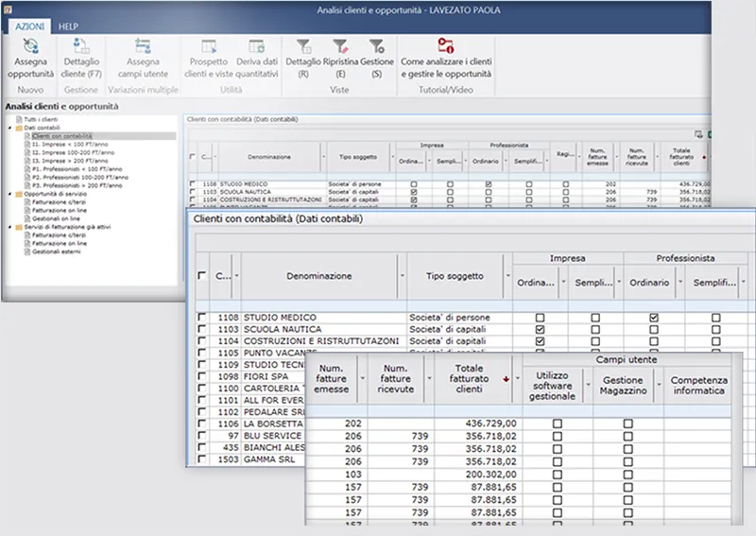Select I2. Imprese 100-200 FT/anno view
Screen dimensions: 756x536
(x=74, y=152)
